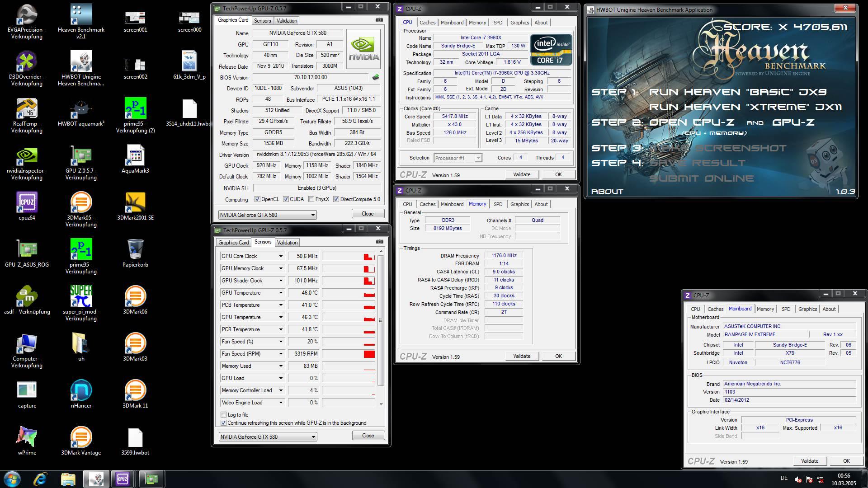Click OK in the CPU-Z Memory window
Viewport: 868px width, 488px height.
click(558, 356)
